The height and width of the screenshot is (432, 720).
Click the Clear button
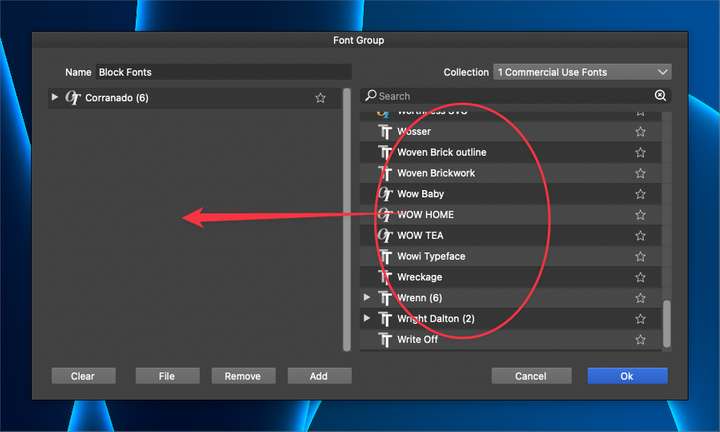(x=83, y=376)
